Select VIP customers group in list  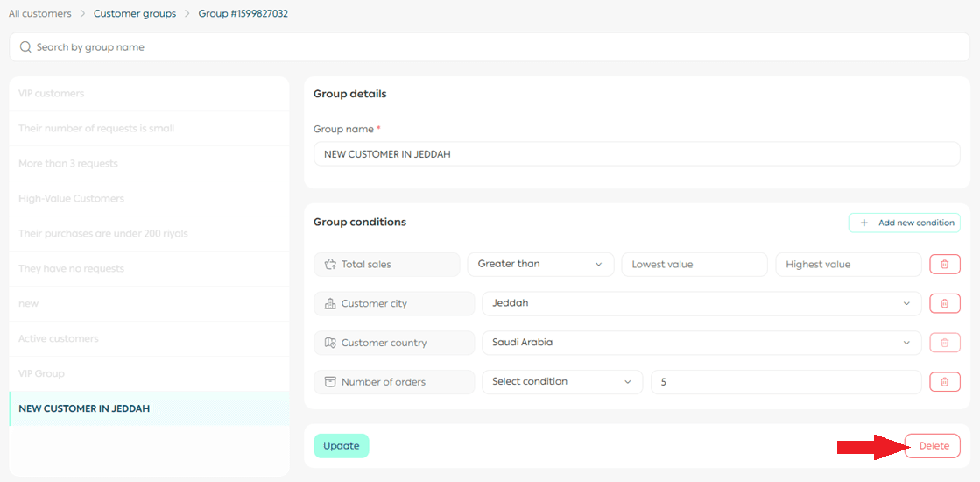pyautogui.click(x=52, y=94)
